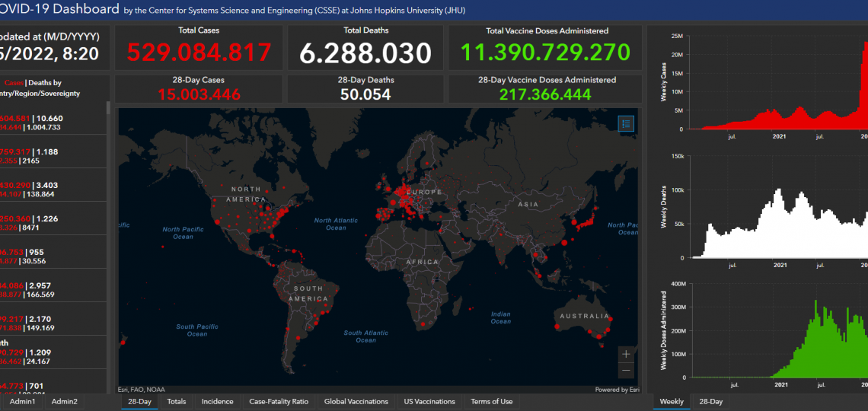
Task: Select the 28-Day charts tab
Action: click(x=710, y=402)
